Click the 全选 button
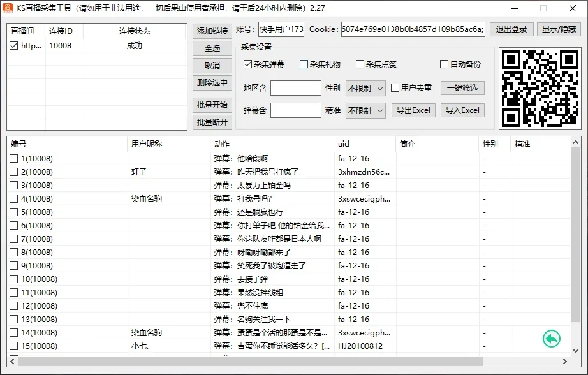The image size is (588, 375). 212,48
